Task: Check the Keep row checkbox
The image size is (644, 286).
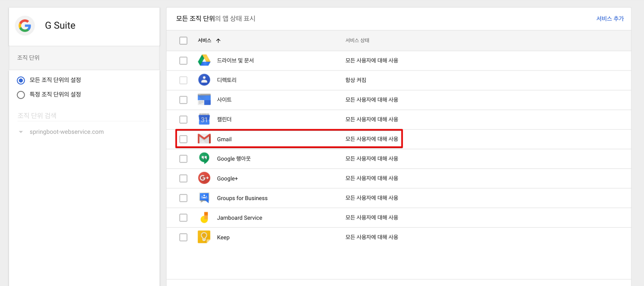Action: pos(183,237)
